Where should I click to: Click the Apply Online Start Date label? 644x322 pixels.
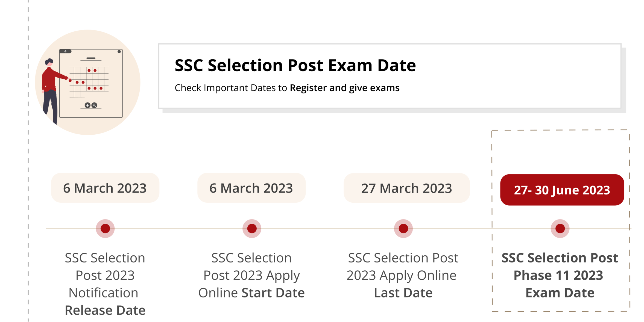click(x=251, y=275)
